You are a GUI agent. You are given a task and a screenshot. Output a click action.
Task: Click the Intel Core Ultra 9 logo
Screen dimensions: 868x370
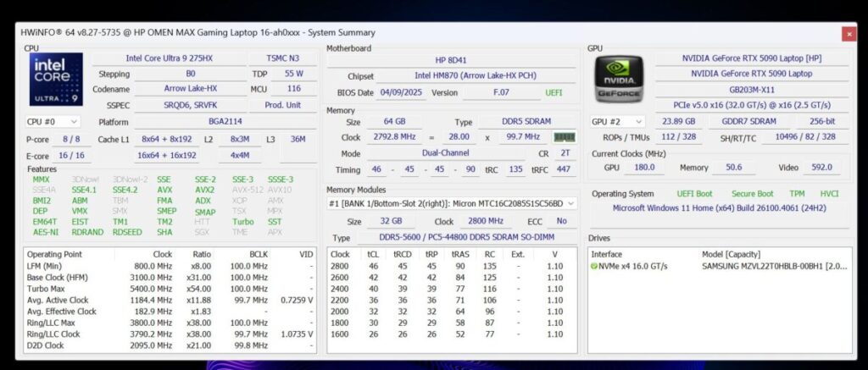pos(56,80)
